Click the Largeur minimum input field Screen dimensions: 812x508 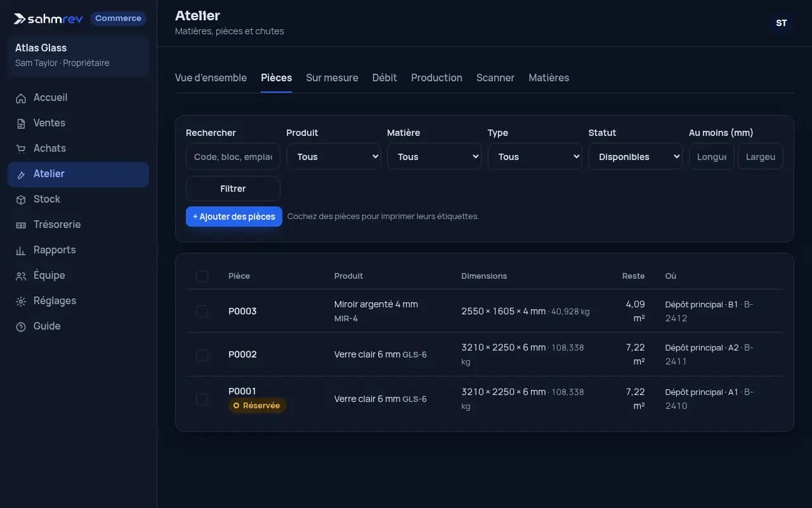[x=761, y=157]
